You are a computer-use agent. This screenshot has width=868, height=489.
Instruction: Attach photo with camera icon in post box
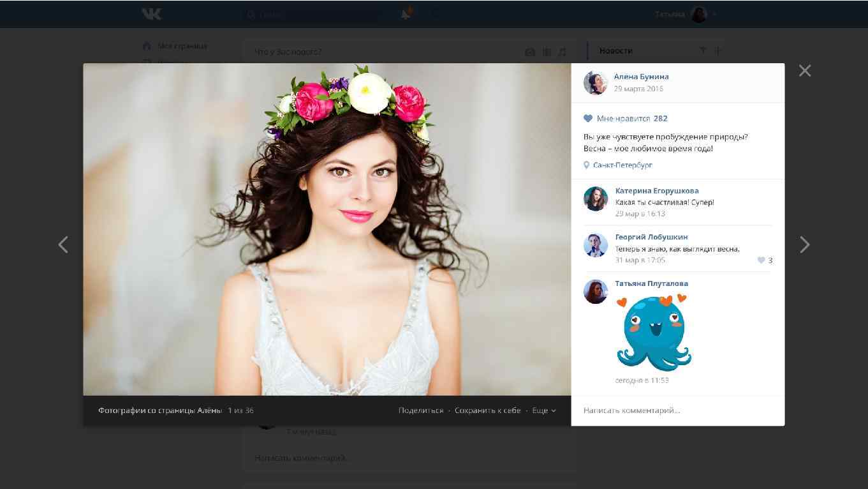pos(530,52)
